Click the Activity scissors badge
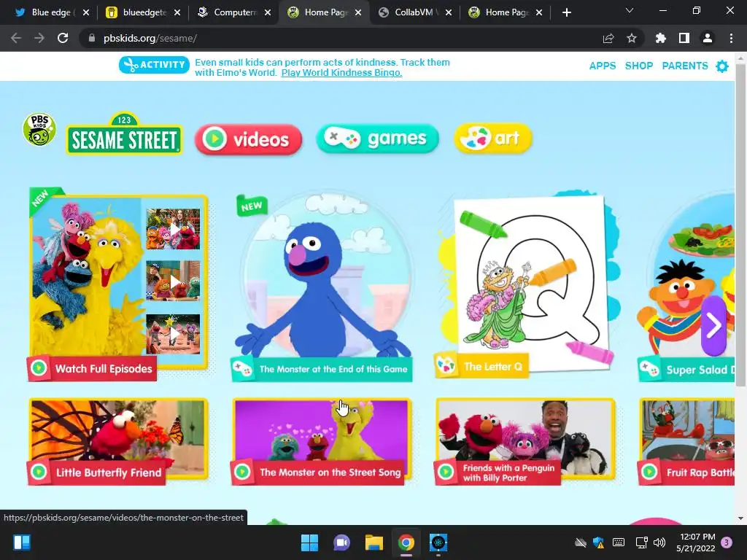This screenshot has width=747, height=560. pyautogui.click(x=155, y=65)
